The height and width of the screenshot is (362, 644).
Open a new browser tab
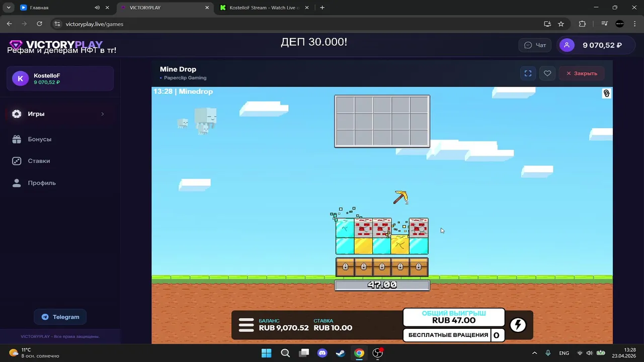pyautogui.click(x=322, y=8)
